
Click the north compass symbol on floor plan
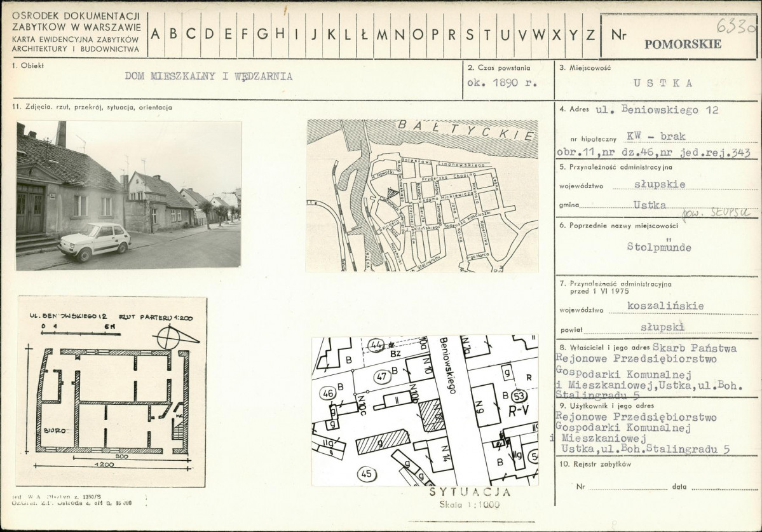click(x=175, y=337)
